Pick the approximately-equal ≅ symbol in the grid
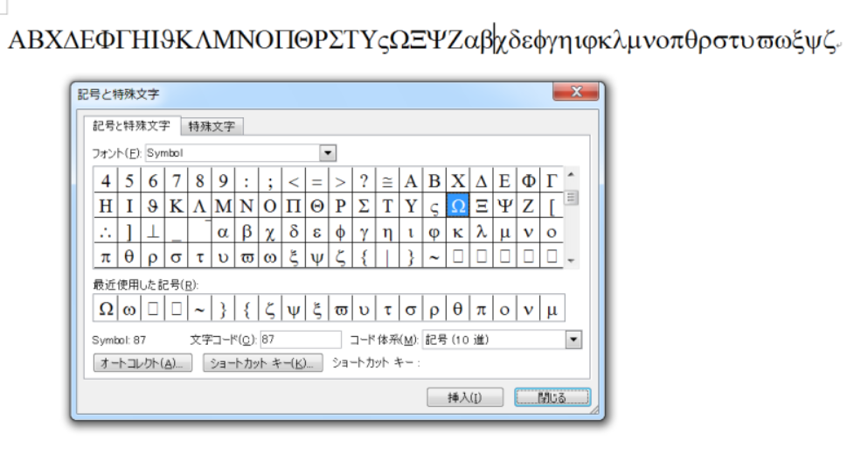868x462 pixels. [x=387, y=181]
